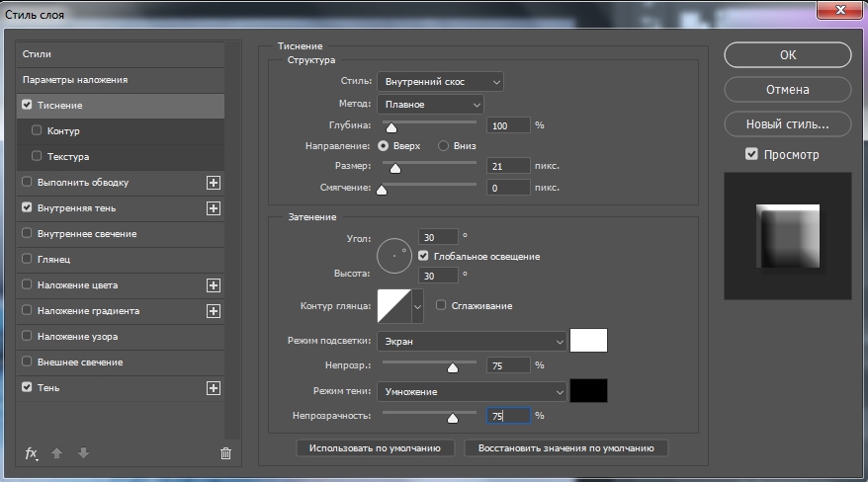The width and height of the screenshot is (868, 482).
Task: Add another gradient overlay with plus icon beside Наложение градиента
Action: click(x=214, y=311)
